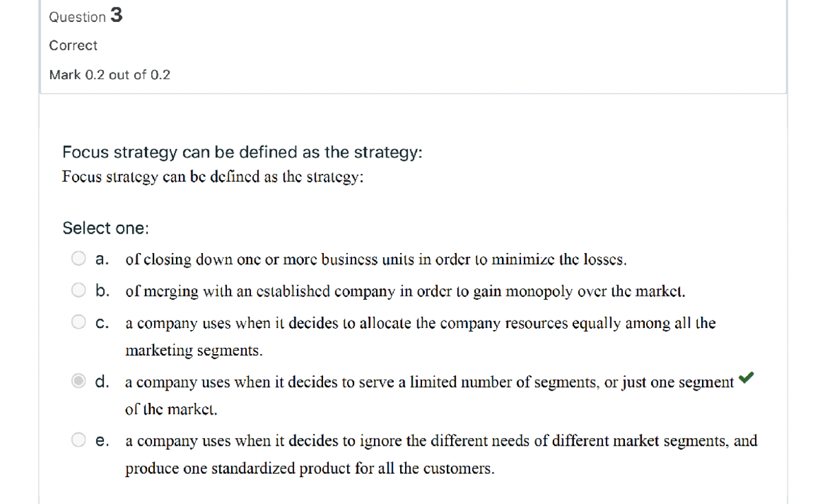Pick radio button for option e
The width and height of the screenshot is (825, 504).
point(79,440)
